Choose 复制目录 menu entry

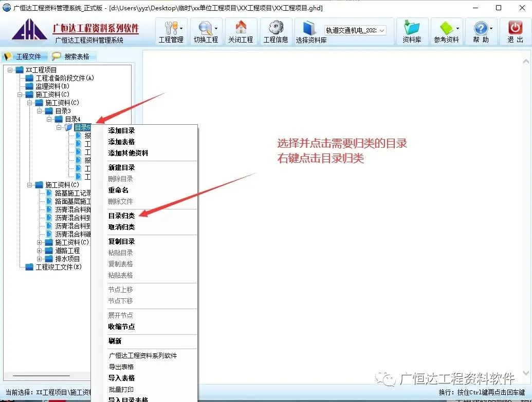(x=121, y=241)
